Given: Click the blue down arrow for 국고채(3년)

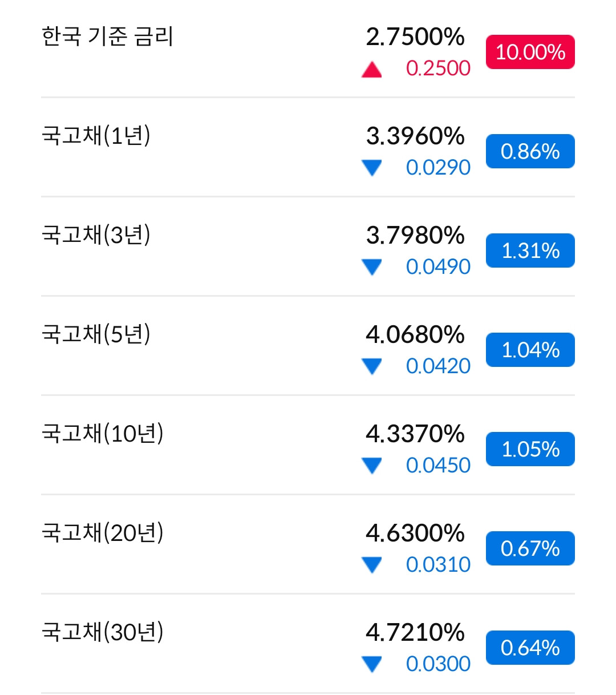Looking at the screenshot, I should [372, 267].
